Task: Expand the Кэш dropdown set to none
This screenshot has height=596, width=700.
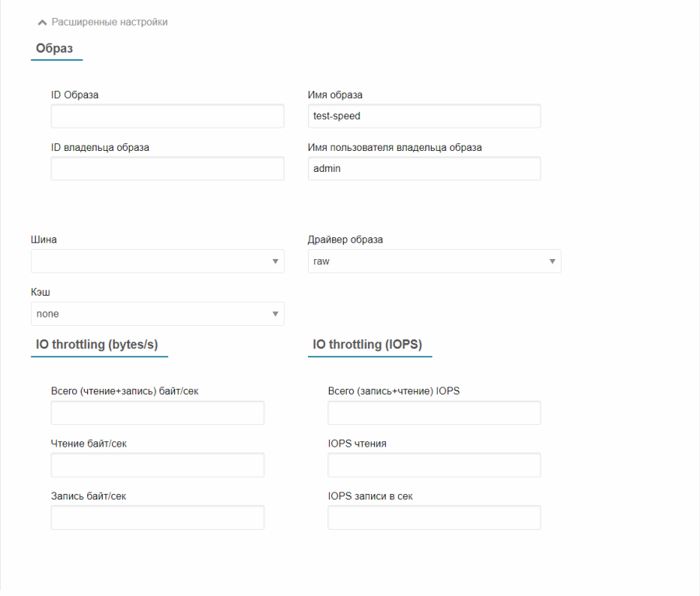Action: 157,314
